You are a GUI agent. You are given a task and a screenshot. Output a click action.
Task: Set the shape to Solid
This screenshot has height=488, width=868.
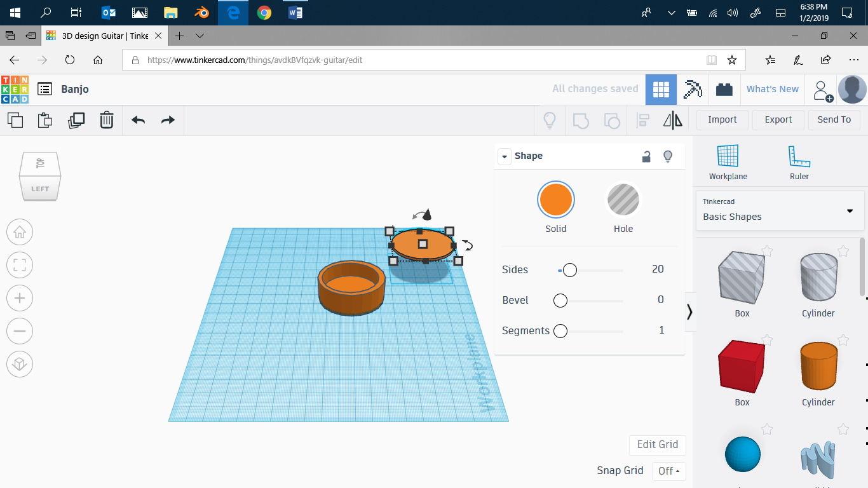(556, 200)
